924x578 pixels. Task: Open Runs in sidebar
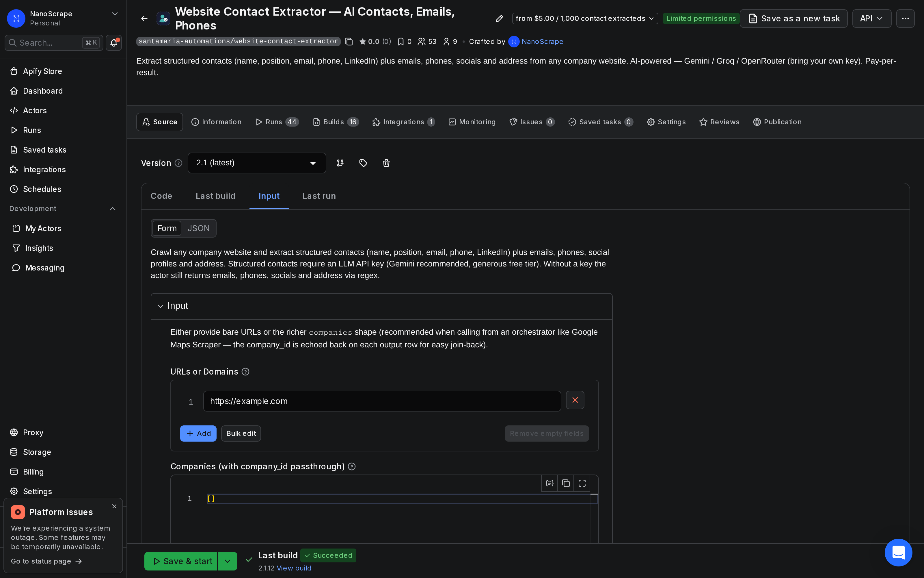click(64, 130)
